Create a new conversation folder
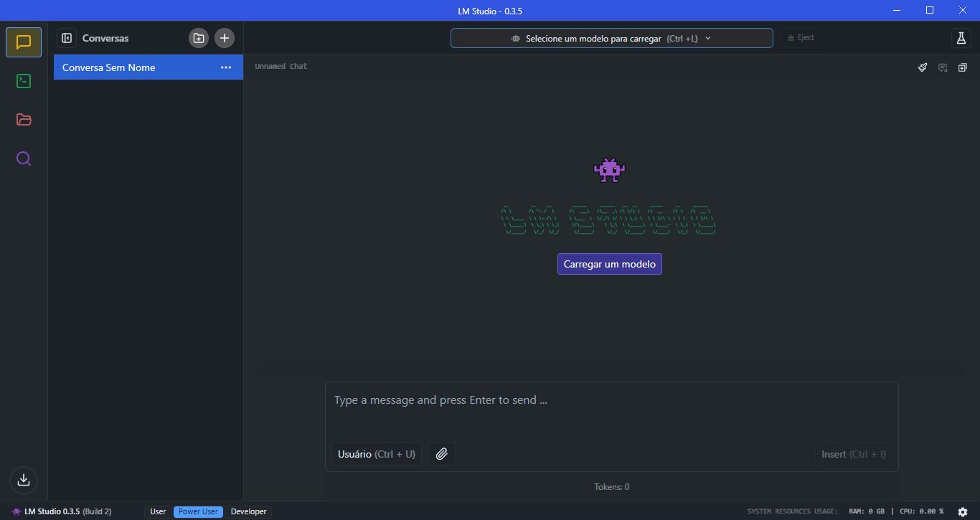 click(x=199, y=38)
